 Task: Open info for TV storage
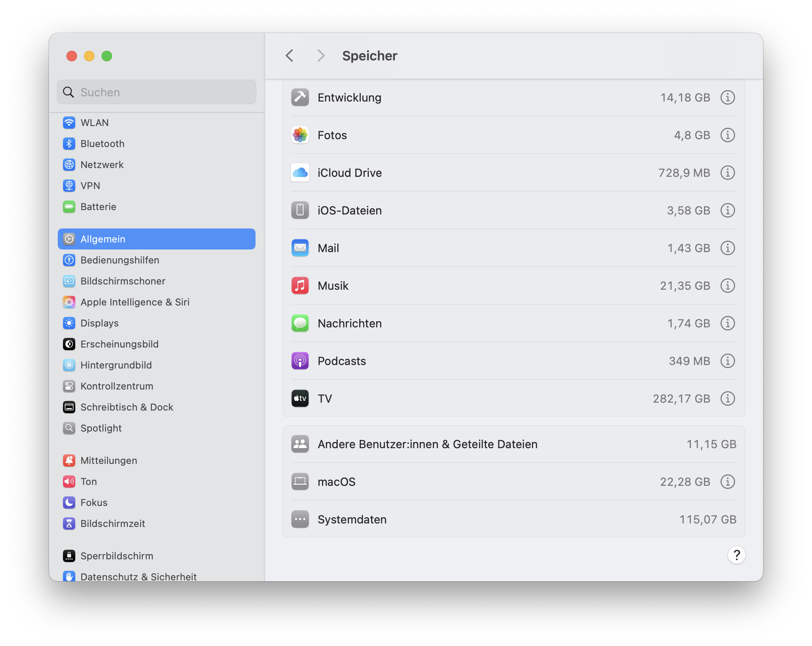point(728,398)
